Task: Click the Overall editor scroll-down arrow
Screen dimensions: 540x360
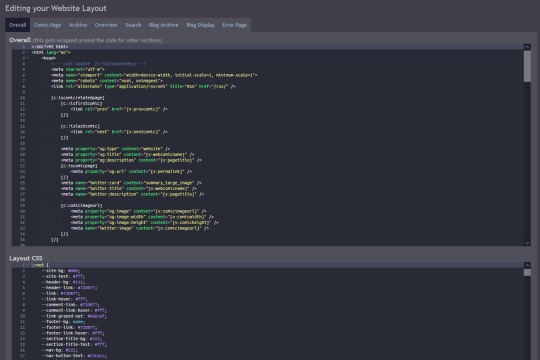Action: (x=527, y=243)
